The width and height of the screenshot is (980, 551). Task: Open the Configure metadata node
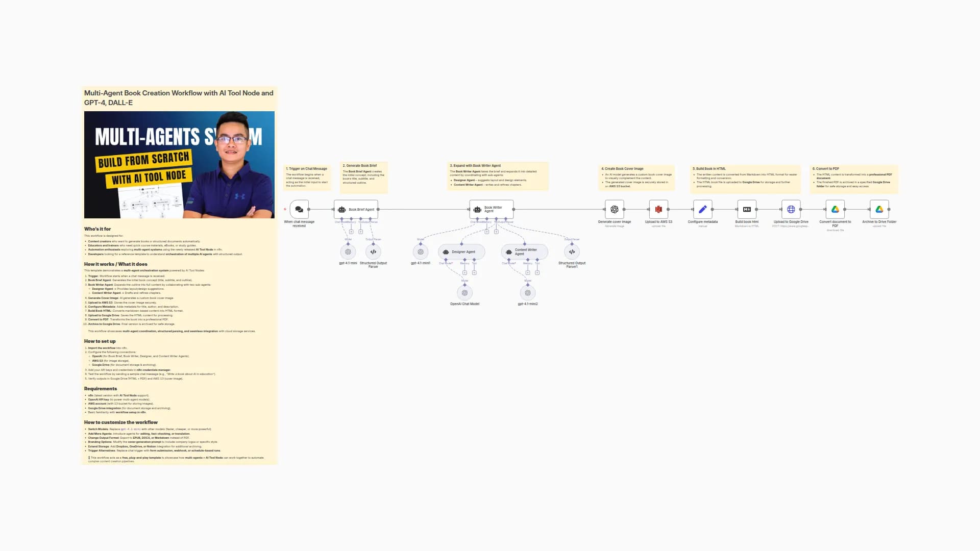[703, 209]
